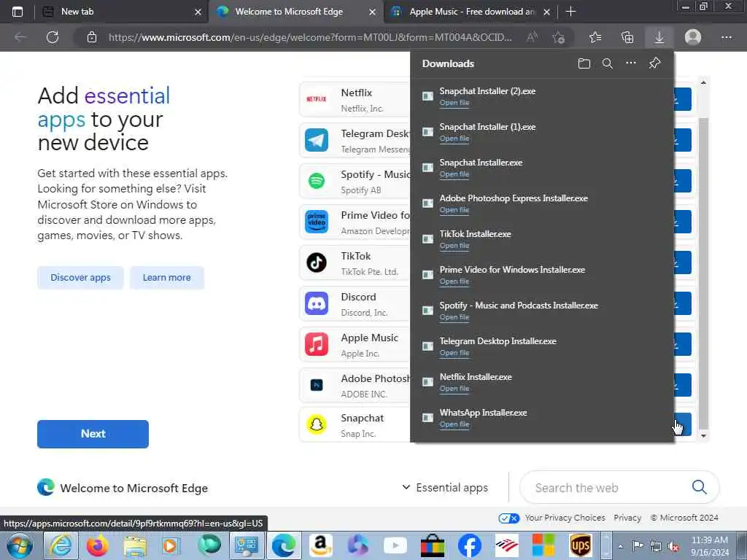The image size is (747, 560).
Task: Click the Next button
Action: [93, 434]
